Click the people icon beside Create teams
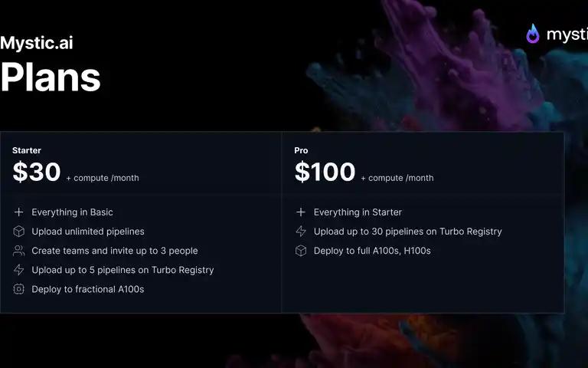 pos(18,251)
